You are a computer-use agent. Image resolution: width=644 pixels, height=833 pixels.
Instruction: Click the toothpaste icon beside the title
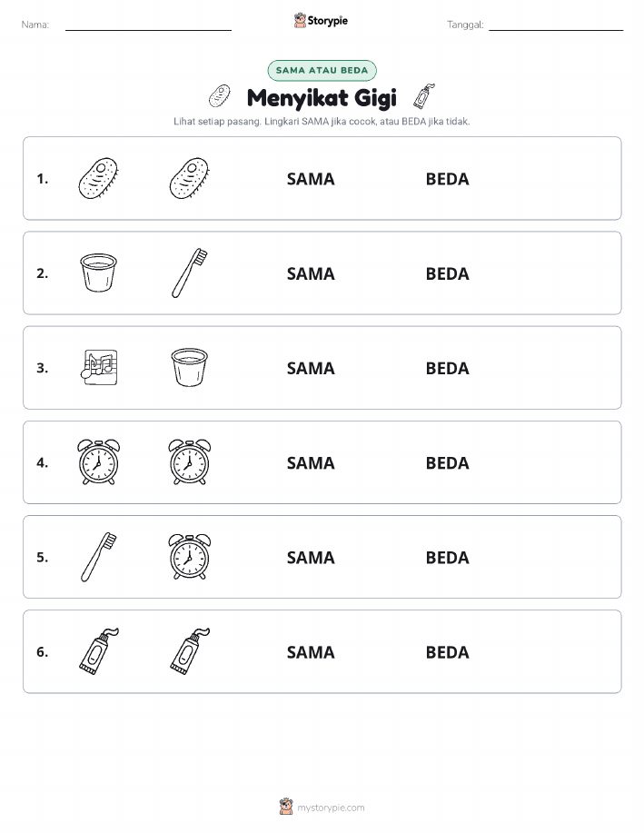(424, 96)
